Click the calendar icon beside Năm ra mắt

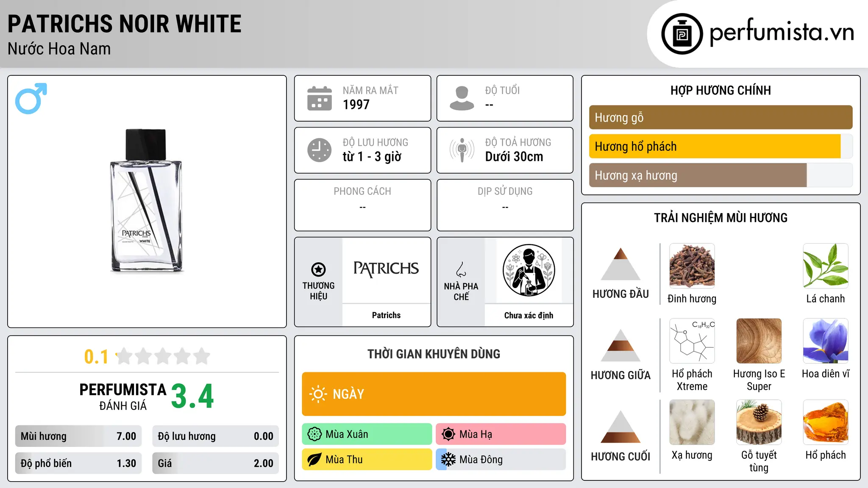coord(320,98)
